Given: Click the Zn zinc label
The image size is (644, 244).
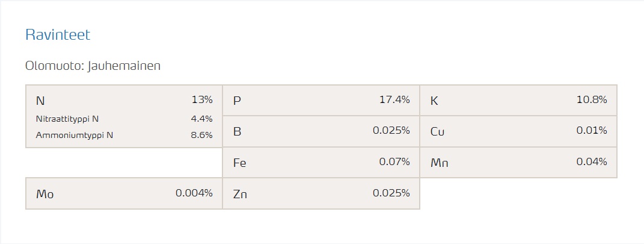Looking at the screenshot, I should click(x=239, y=194).
